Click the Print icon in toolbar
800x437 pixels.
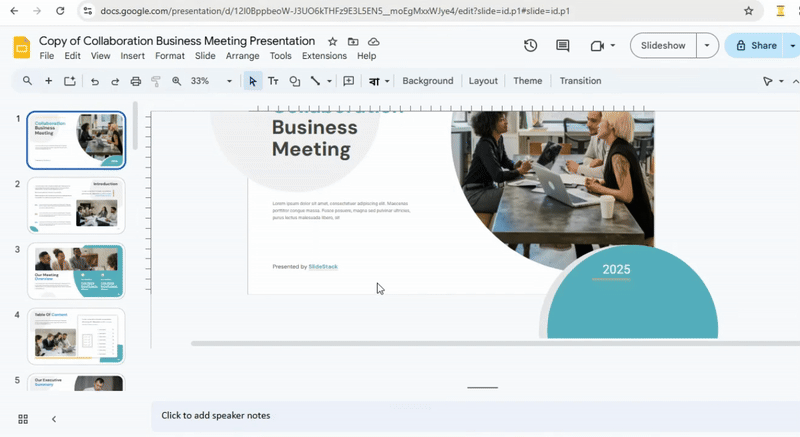[x=136, y=81]
